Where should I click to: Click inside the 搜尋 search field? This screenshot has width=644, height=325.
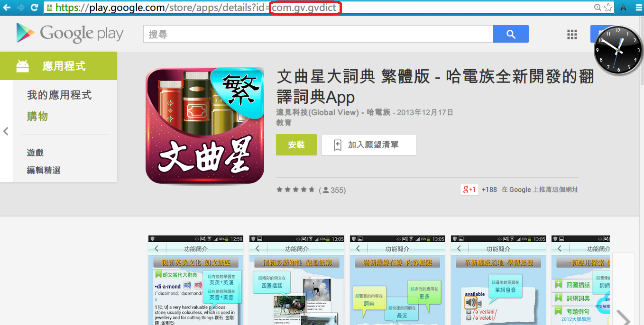(318, 34)
